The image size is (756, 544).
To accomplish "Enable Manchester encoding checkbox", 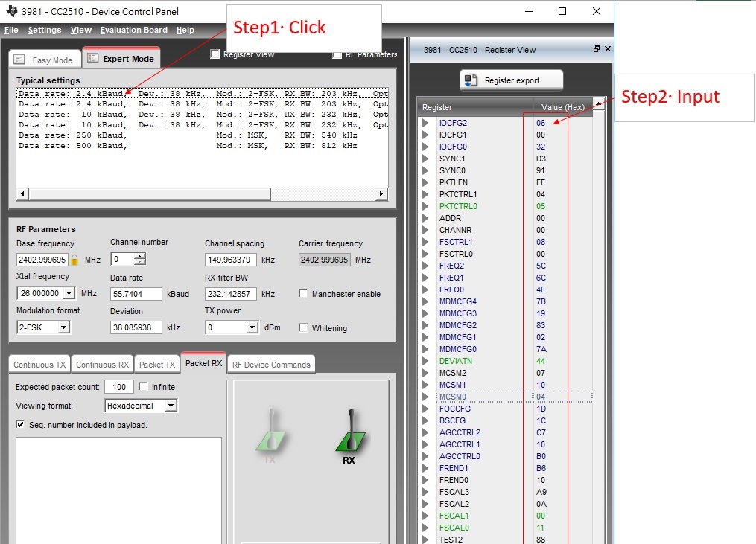I will click(x=303, y=293).
